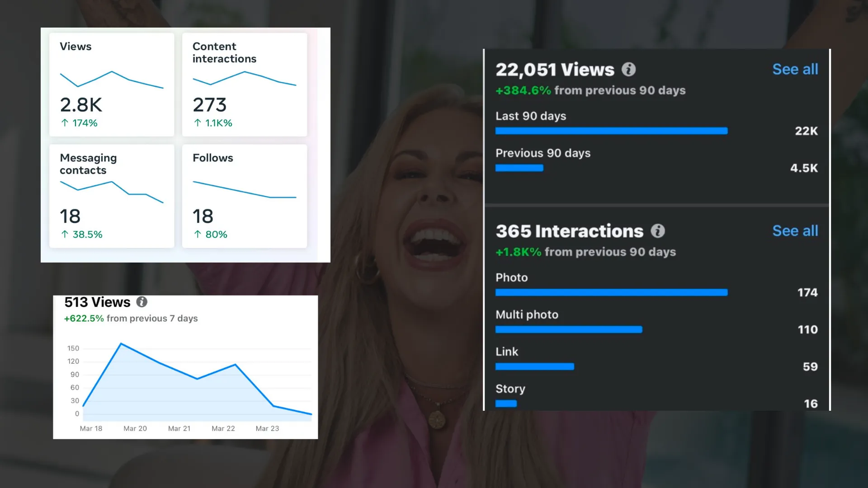Viewport: 868px width, 488px height.
Task: Click the Photo interactions bar
Action: 611,292
